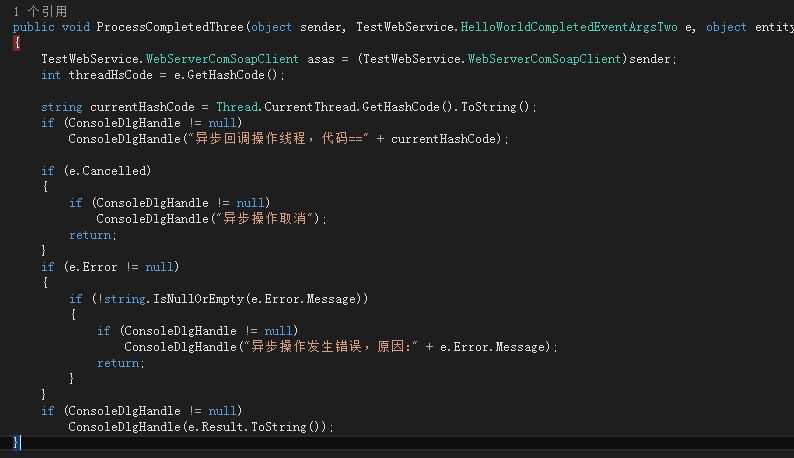Click "WebServerComSoapClient" in the cast expression
This screenshot has height=458, width=794.
[544, 59]
